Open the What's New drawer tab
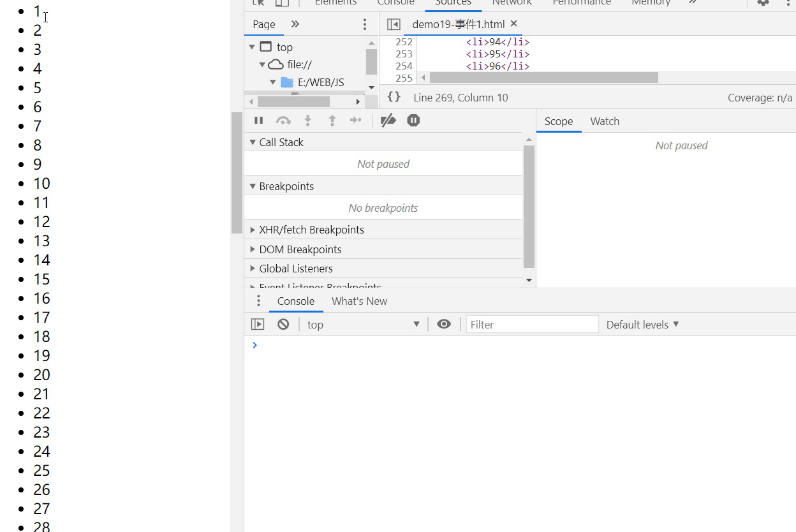The image size is (796, 532). [359, 301]
